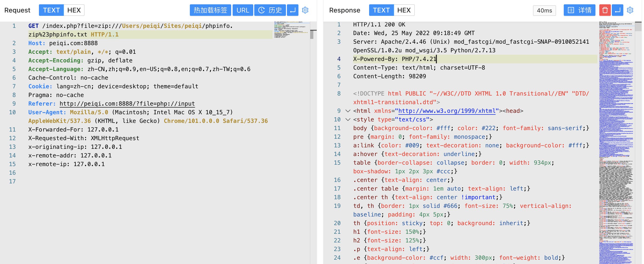Click the X-Powered-By: PHP/7.4.21 line
The height and width of the screenshot is (264, 644).
(395, 59)
